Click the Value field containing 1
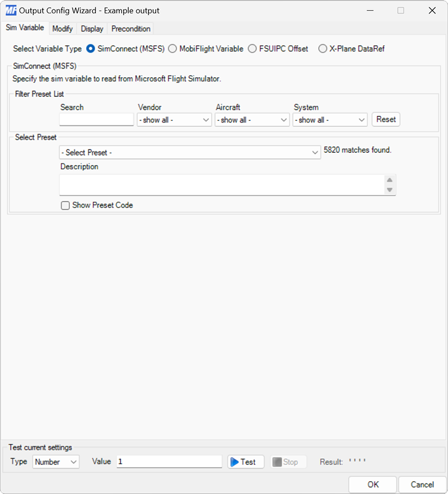 (168, 462)
